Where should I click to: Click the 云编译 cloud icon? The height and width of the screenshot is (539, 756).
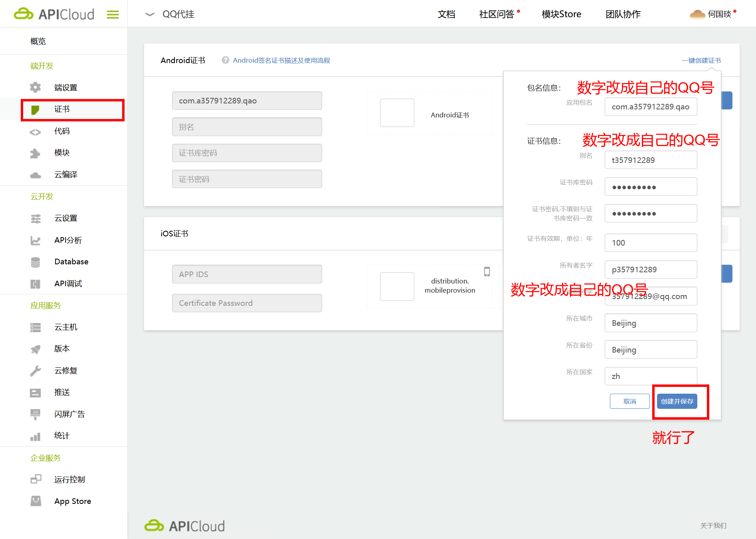(36, 175)
